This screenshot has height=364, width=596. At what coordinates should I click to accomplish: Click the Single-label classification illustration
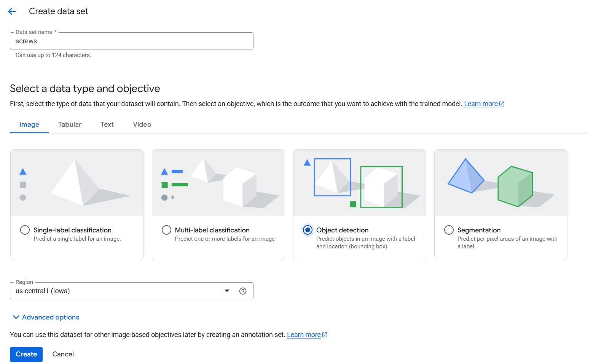(77, 183)
